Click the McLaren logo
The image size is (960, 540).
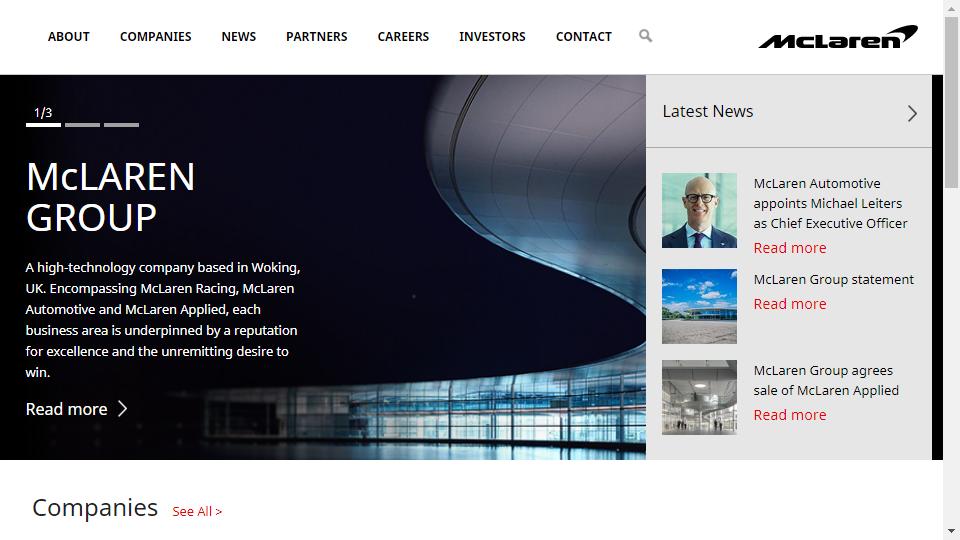pyautogui.click(x=837, y=38)
